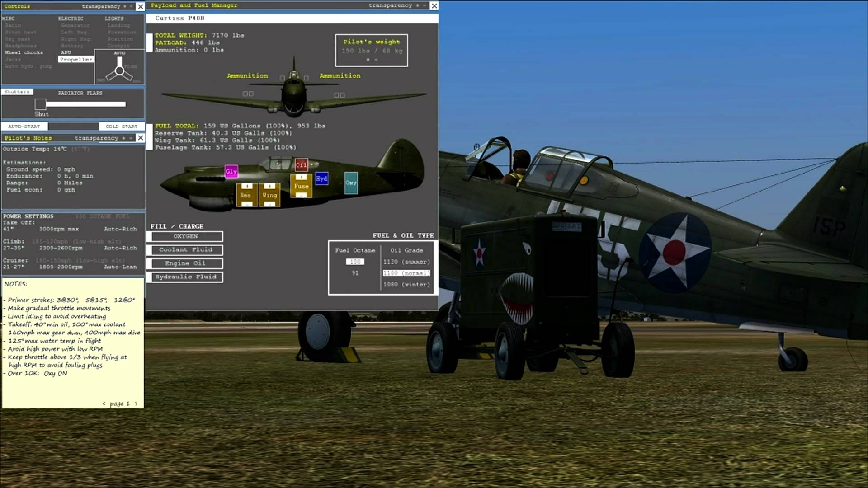The height and width of the screenshot is (488, 868).
Task: Toggle Oxy mask option
Action: (18, 39)
